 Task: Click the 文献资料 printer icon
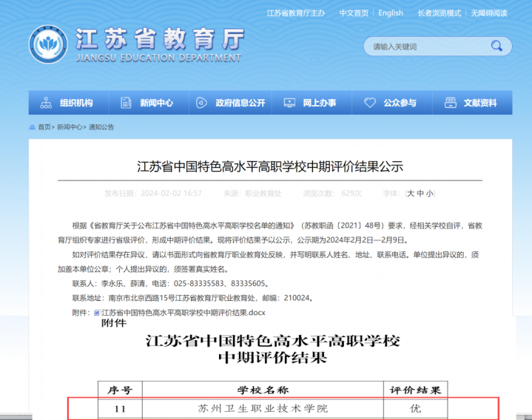tap(451, 103)
